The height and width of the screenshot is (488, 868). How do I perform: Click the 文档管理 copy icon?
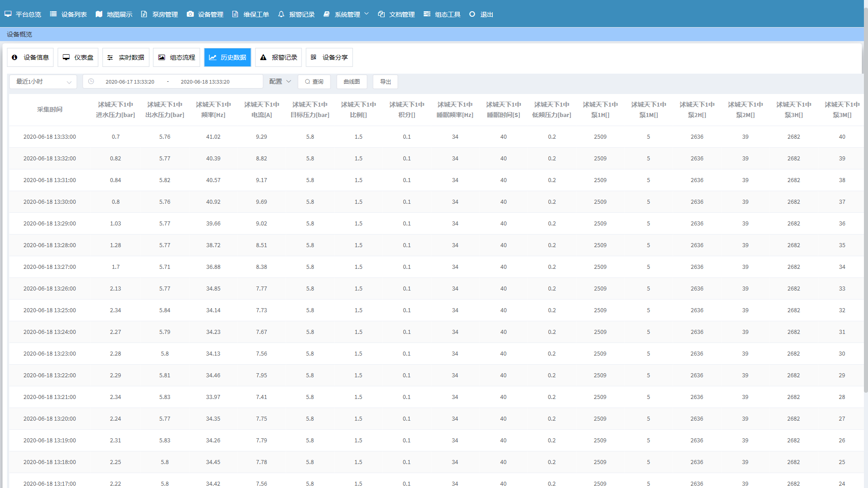coord(381,14)
